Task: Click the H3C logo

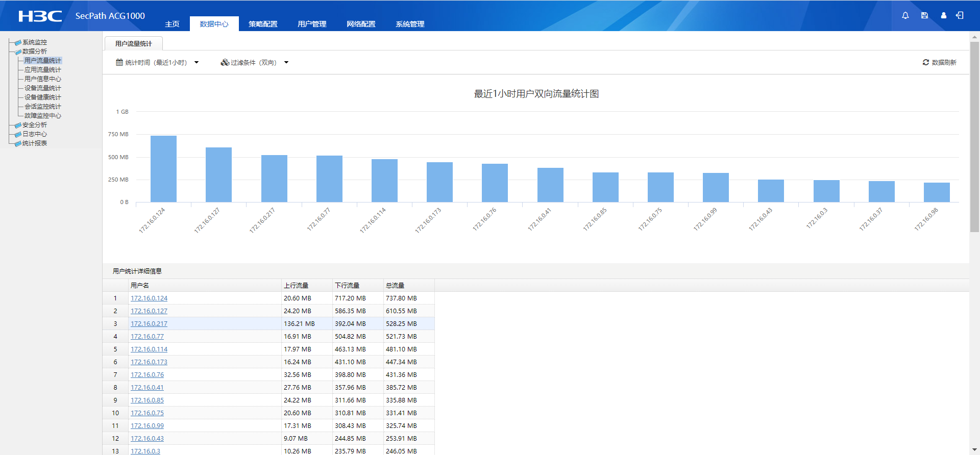Action: 40,16
